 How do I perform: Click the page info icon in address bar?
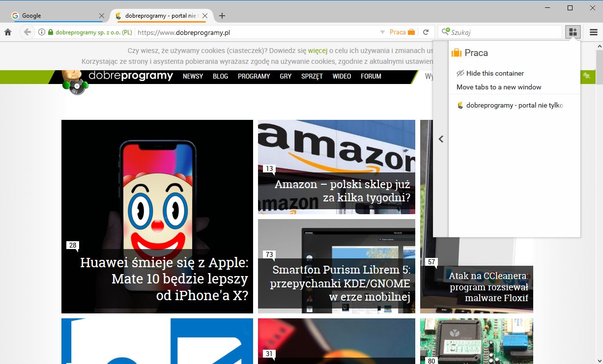pos(41,31)
